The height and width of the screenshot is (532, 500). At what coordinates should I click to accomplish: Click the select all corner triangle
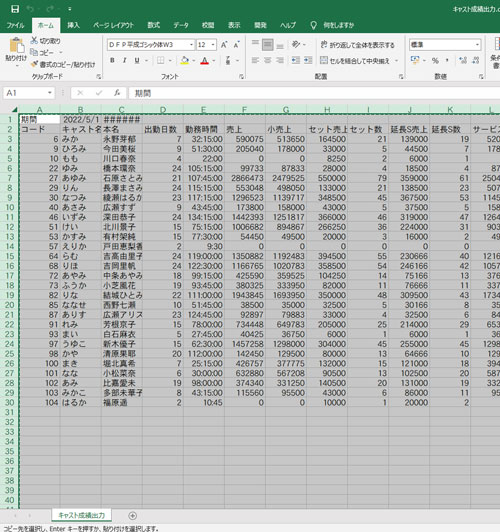[x=14, y=109]
